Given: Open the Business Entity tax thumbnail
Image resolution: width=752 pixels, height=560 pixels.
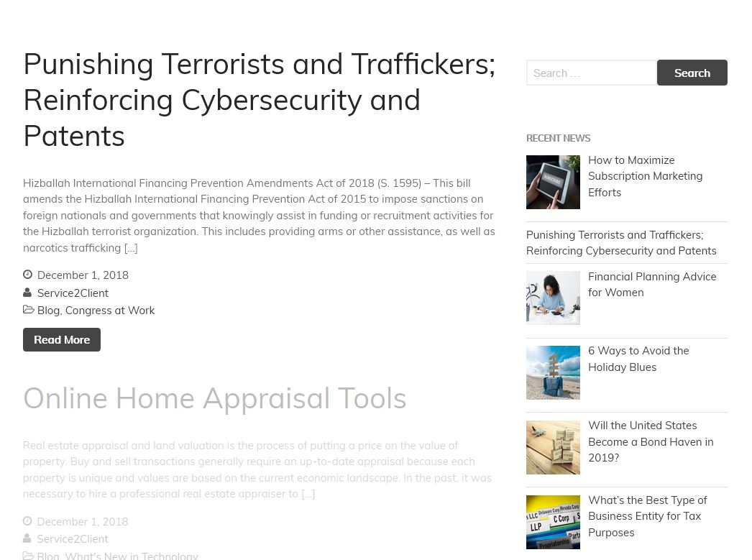Looking at the screenshot, I should (x=553, y=522).
